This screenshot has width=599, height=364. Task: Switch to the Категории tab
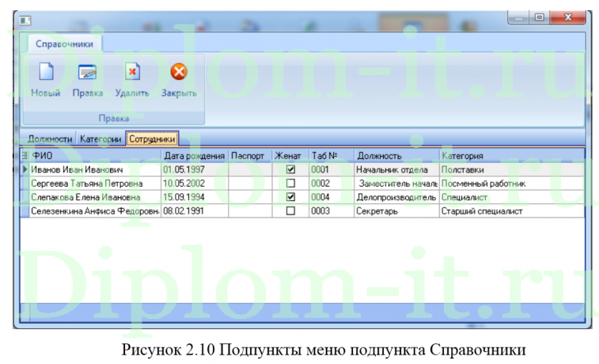(100, 139)
